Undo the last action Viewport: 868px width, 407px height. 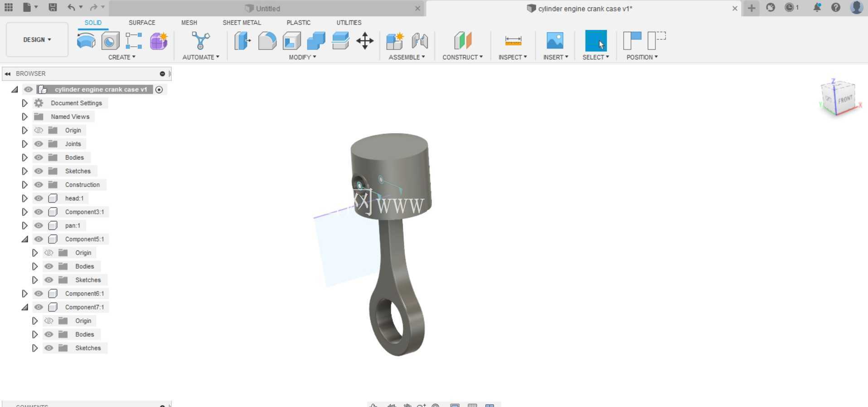tap(71, 7)
